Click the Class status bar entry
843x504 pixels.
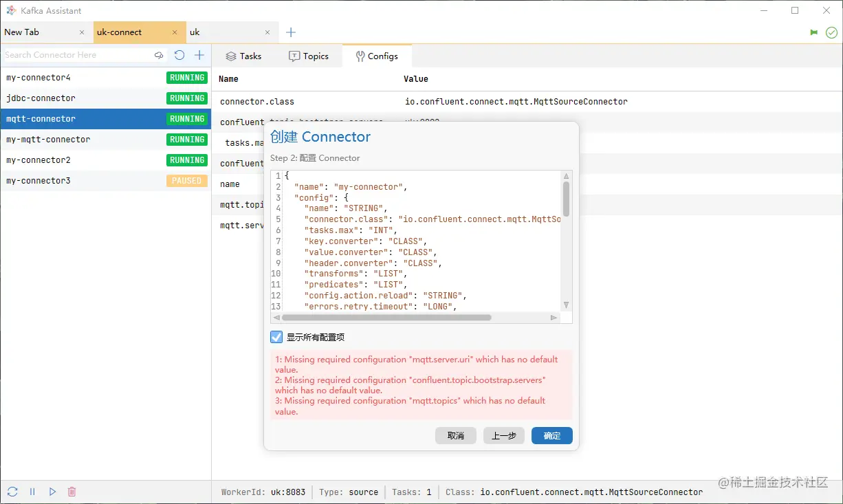(x=574, y=492)
